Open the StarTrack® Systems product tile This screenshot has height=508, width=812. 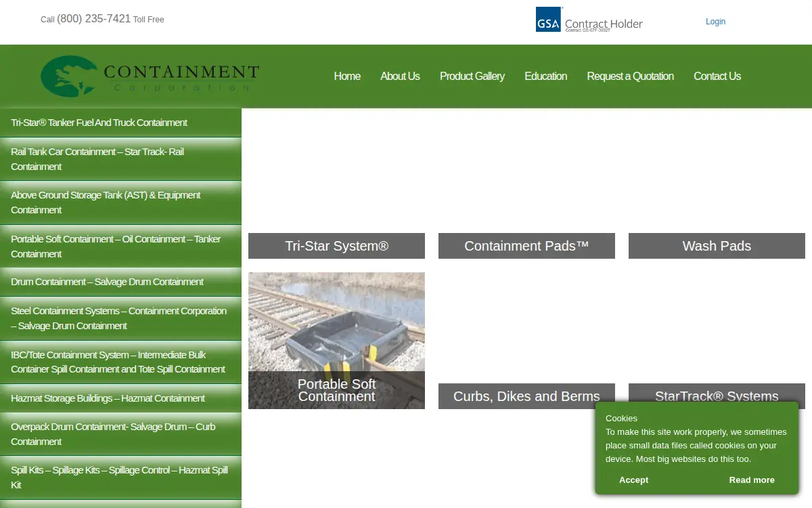[717, 396]
